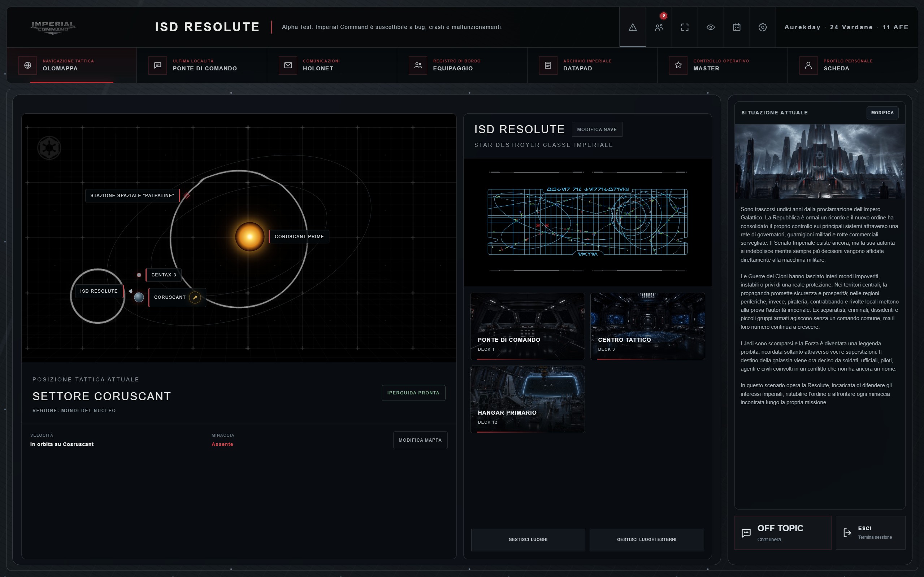Viewport: 924px width, 577px height.
Task: Click the warning triangle alert icon
Action: pos(633,27)
